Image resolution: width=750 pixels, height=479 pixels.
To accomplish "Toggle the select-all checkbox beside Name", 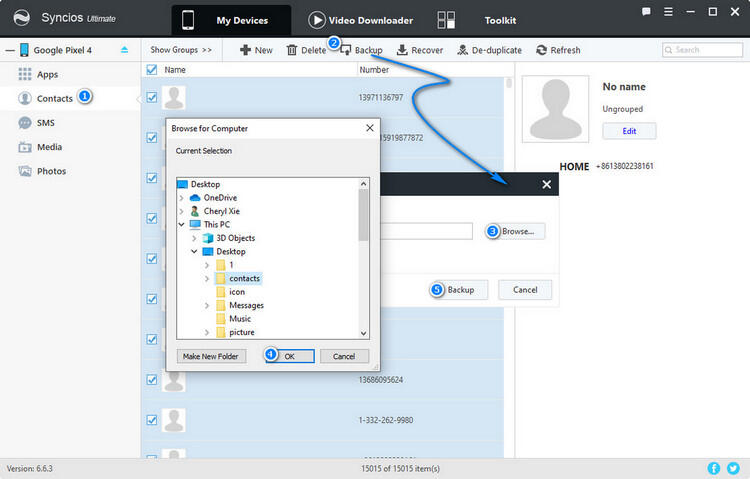I will pyautogui.click(x=152, y=70).
